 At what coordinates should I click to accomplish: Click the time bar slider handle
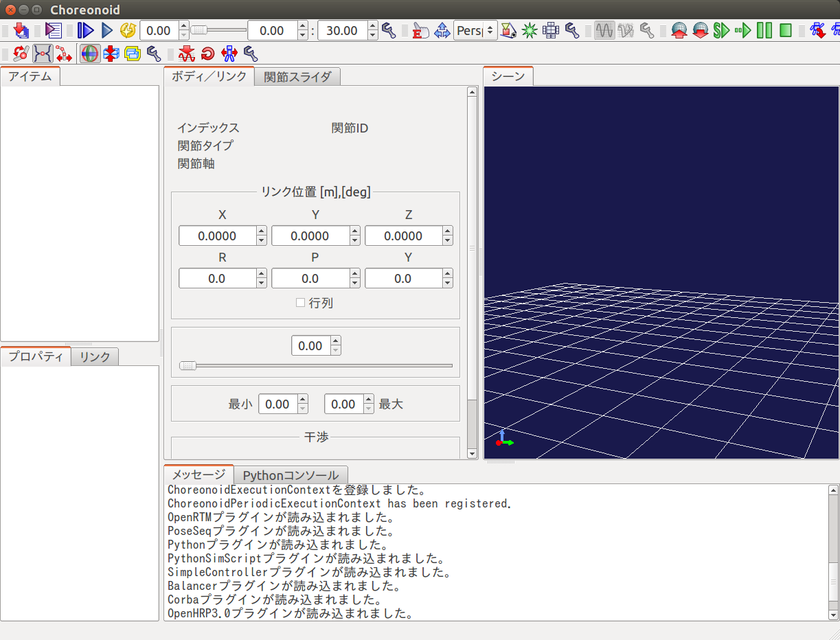point(198,30)
